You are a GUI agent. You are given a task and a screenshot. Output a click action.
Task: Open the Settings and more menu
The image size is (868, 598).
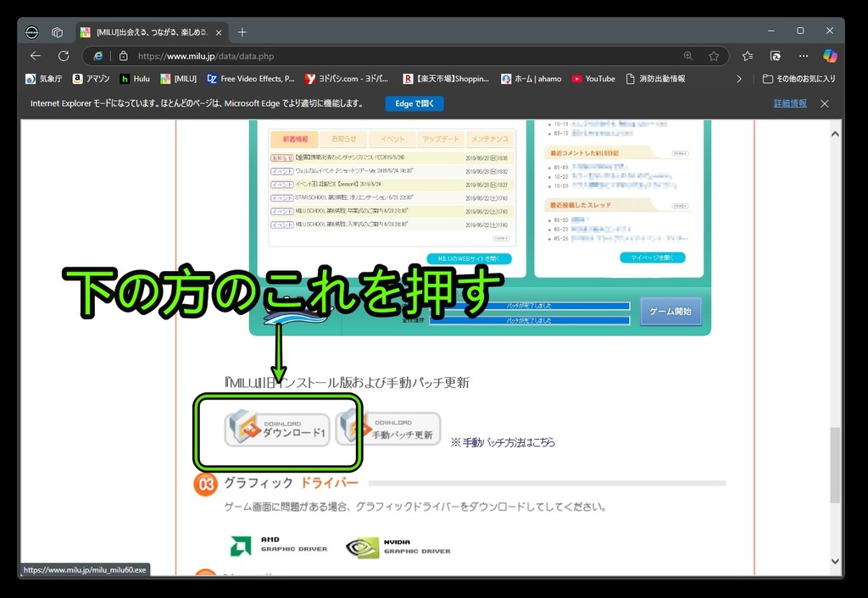tap(804, 56)
